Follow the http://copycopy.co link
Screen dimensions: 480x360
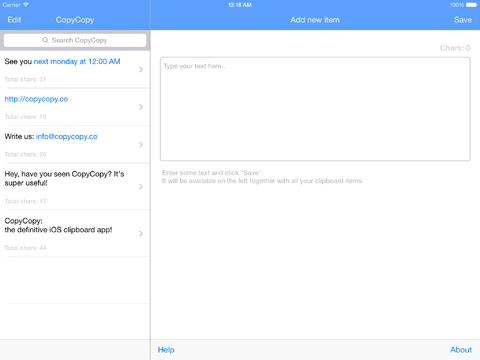(36, 99)
